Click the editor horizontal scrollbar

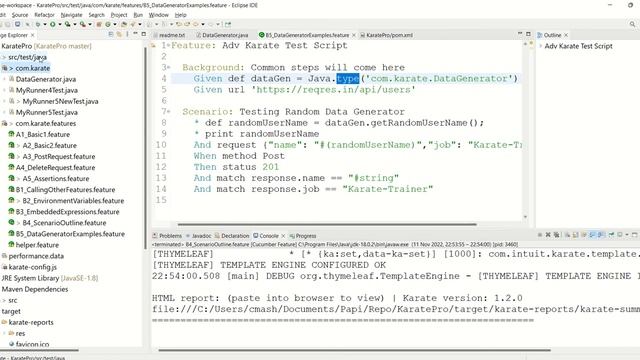(327, 224)
